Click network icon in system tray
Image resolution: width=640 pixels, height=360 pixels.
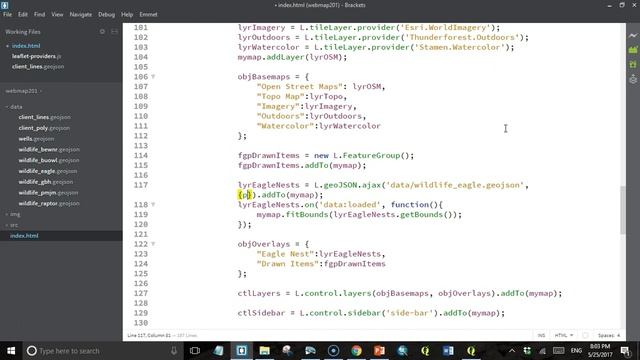point(542,351)
